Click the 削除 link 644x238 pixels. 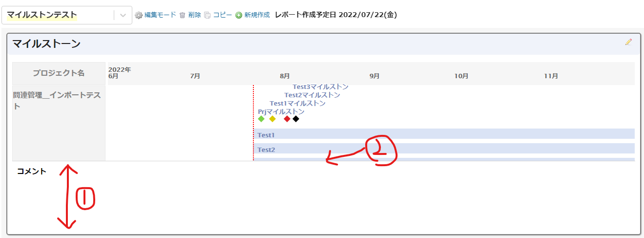pyautogui.click(x=194, y=15)
